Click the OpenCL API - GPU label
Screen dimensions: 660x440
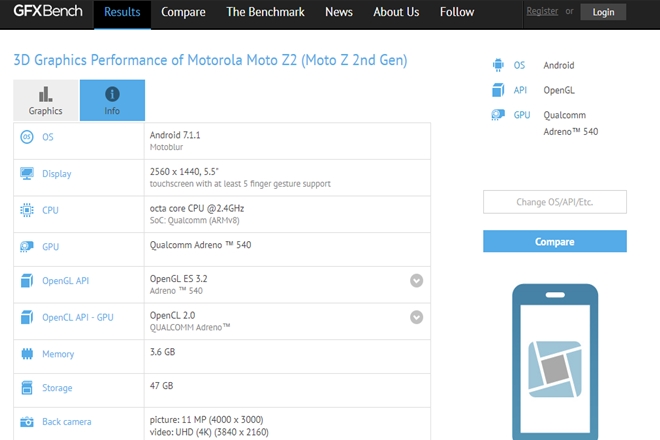tap(77, 317)
